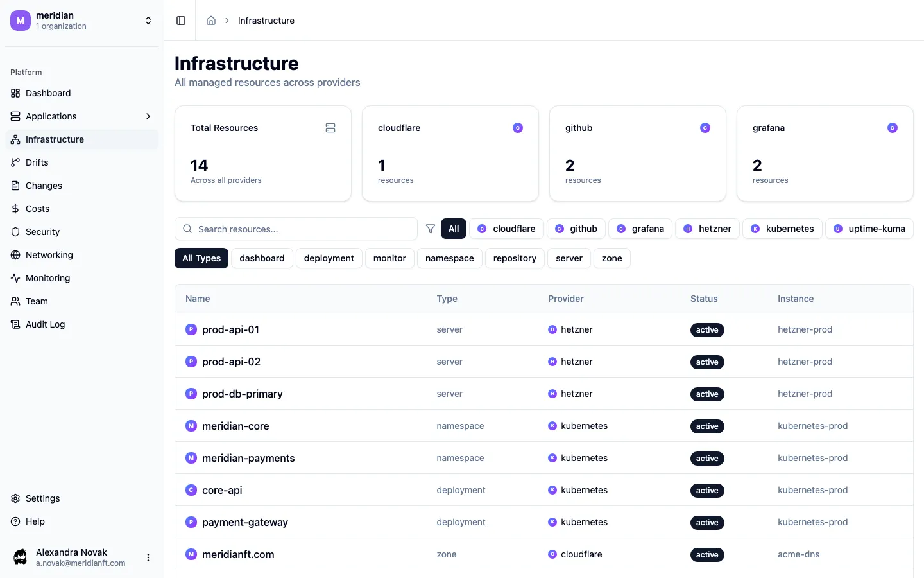Select the Security shield icon
Viewport: 924px width, 578px height.
14,232
